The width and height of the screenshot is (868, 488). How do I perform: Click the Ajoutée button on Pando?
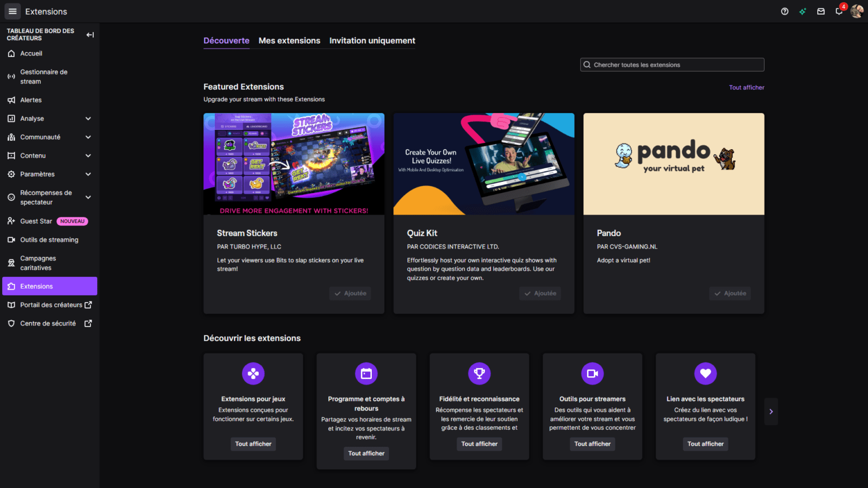click(x=730, y=293)
